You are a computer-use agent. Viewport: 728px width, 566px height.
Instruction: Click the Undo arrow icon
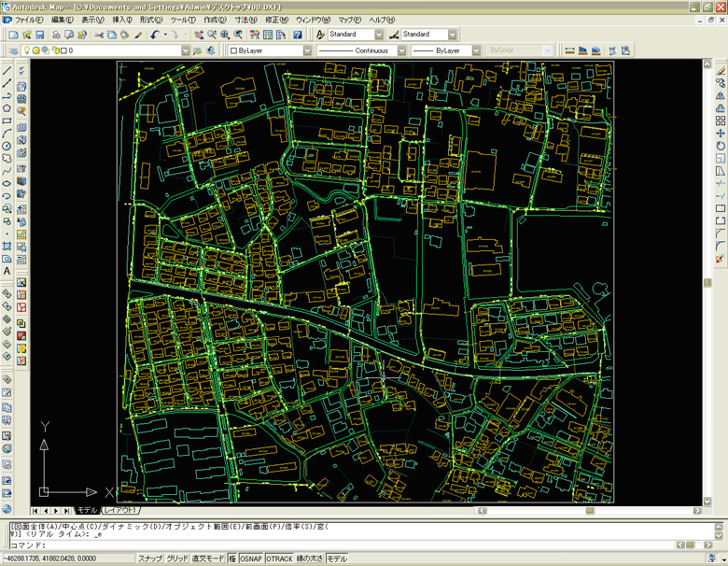click(155, 35)
